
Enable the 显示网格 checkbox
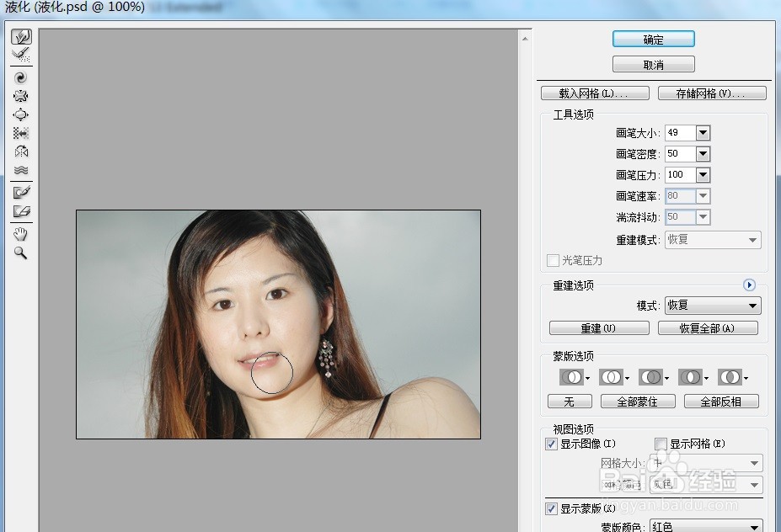coord(660,444)
